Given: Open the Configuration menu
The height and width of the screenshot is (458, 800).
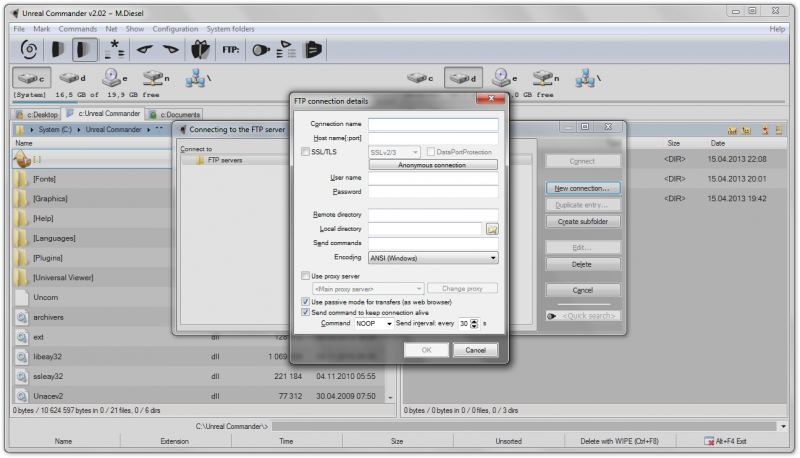Looking at the screenshot, I should click(x=175, y=29).
